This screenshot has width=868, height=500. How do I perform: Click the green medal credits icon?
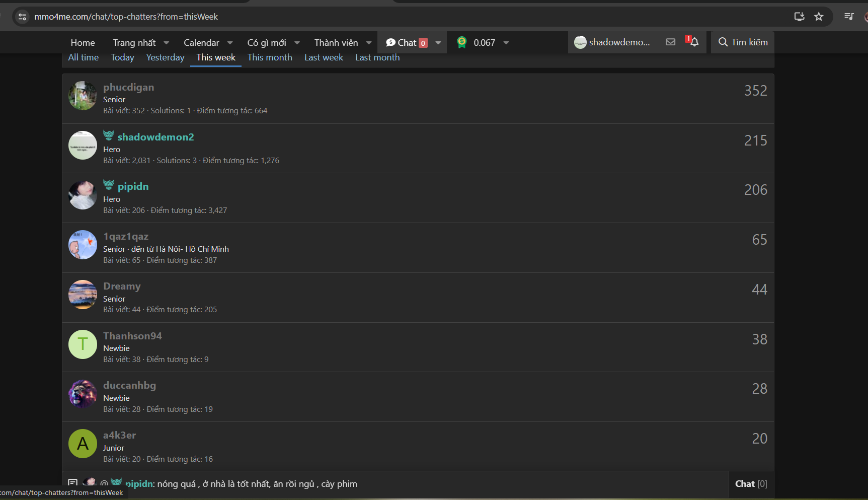[461, 42]
